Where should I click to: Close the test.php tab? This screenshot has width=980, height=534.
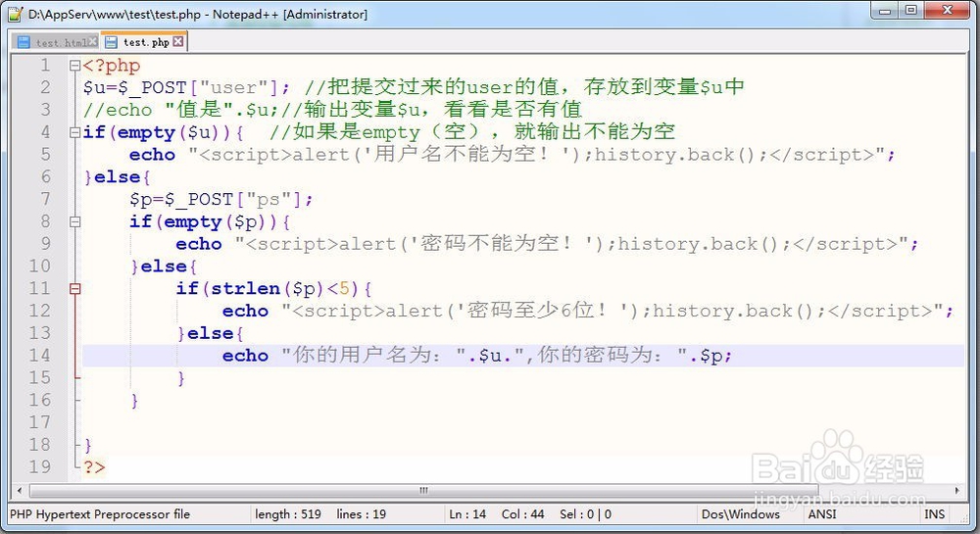(178, 41)
